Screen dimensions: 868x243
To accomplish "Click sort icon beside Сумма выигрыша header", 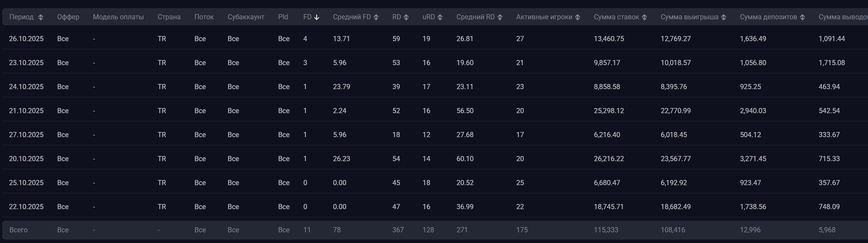I will pos(724,17).
